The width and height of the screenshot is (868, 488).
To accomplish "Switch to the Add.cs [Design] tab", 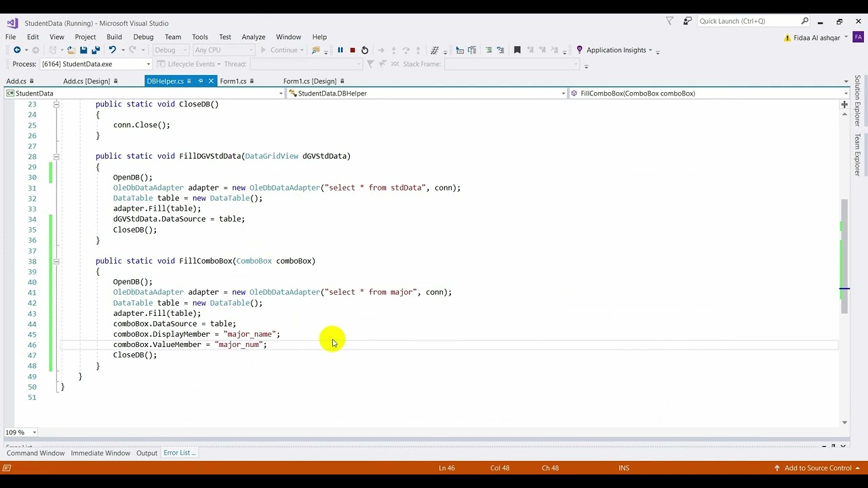I will 86,81.
